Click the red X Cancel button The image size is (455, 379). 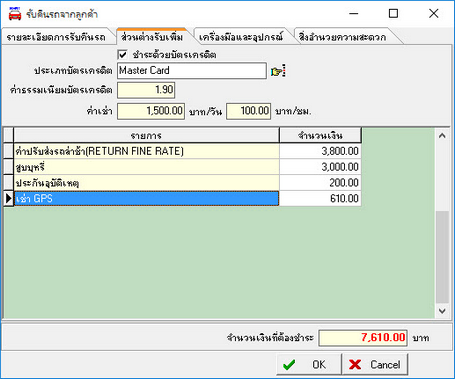375,364
